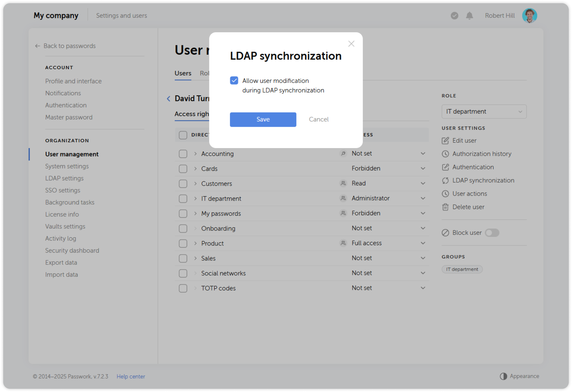
Task: Open notifications via the bell icon
Action: pyautogui.click(x=469, y=16)
